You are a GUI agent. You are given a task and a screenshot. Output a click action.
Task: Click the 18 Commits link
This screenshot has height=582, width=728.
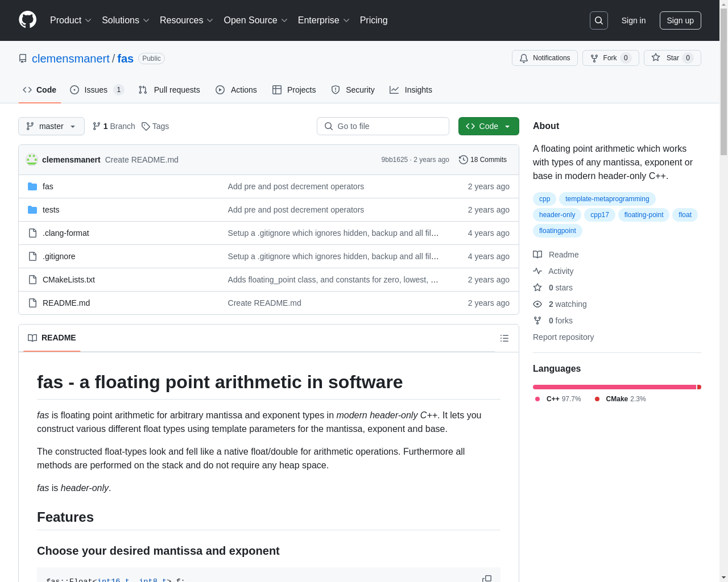483,160
